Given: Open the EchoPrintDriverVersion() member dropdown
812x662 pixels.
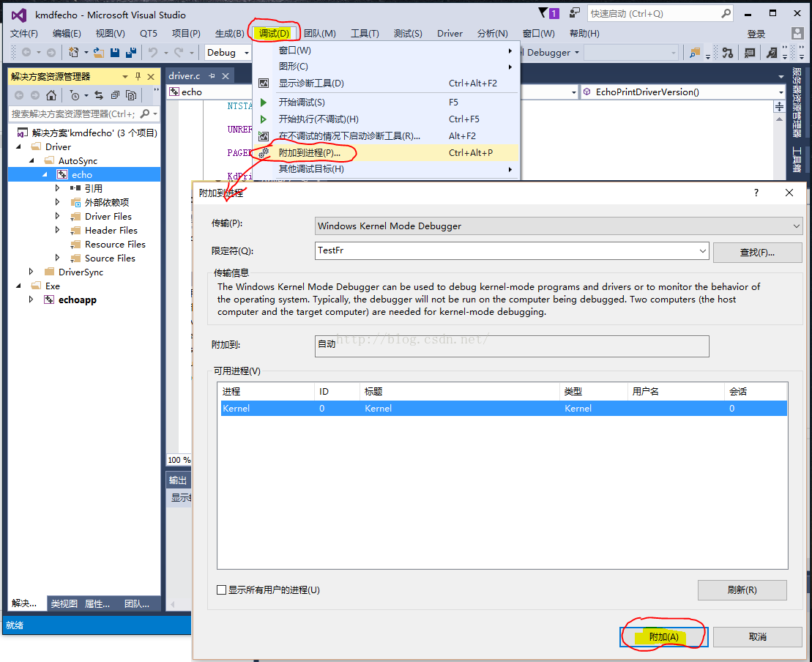Looking at the screenshot, I should 781,92.
